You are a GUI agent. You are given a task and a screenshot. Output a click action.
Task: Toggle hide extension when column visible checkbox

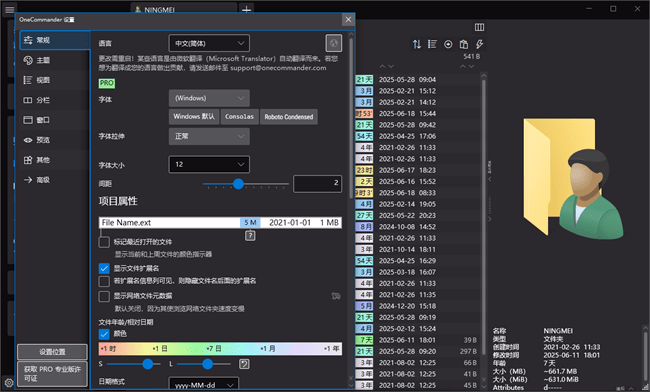tap(104, 281)
